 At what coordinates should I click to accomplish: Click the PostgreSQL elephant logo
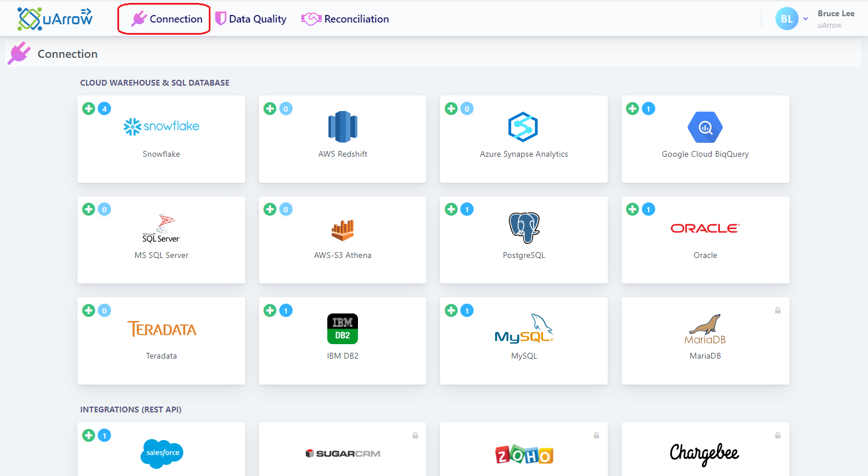524,228
